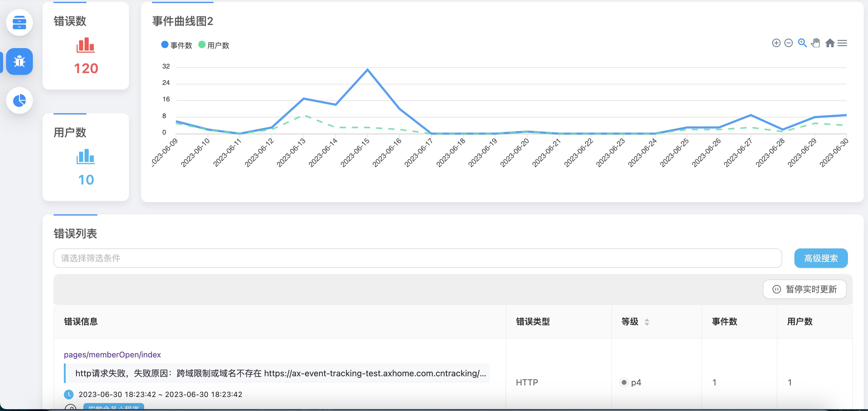This screenshot has height=411, width=868.
Task: Click the HTTP error type cell
Action: tap(527, 382)
